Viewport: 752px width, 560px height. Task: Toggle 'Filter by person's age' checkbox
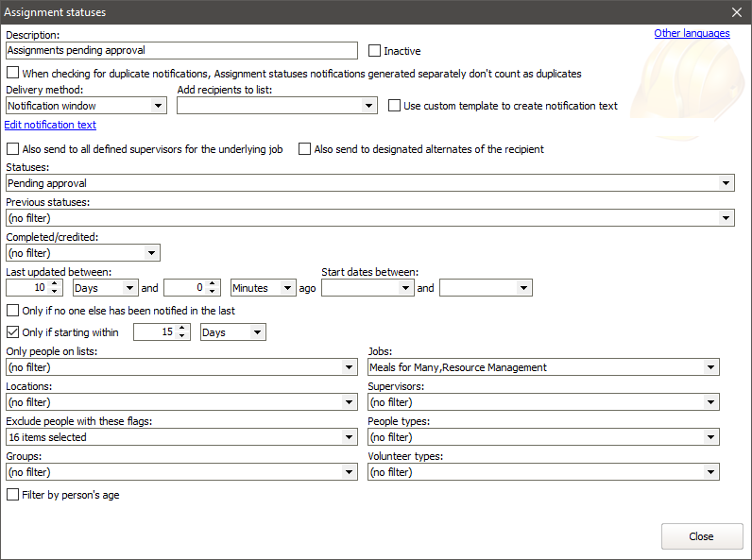point(12,495)
